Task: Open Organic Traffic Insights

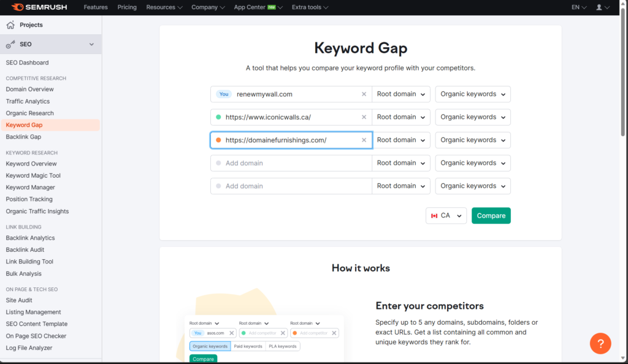Action: [37, 211]
